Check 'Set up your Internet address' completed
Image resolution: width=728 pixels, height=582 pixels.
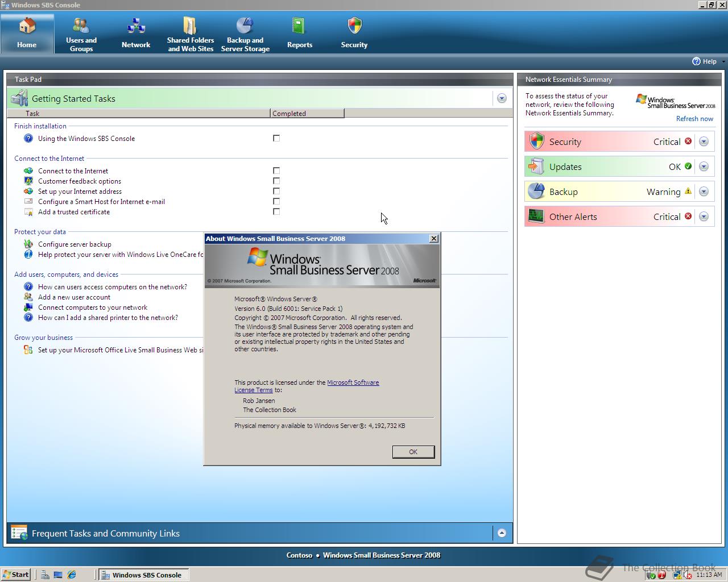[x=276, y=191]
